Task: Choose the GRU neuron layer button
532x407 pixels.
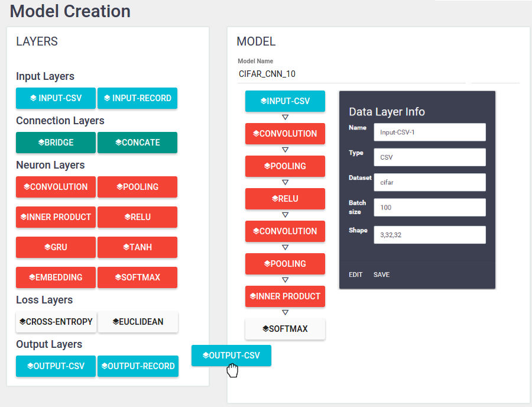Action: (56, 247)
